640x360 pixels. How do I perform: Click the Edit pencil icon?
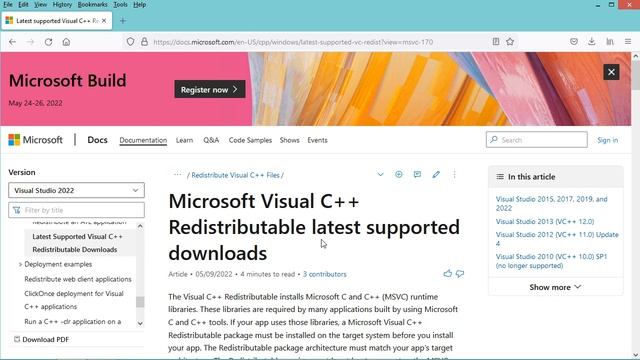[436, 175]
